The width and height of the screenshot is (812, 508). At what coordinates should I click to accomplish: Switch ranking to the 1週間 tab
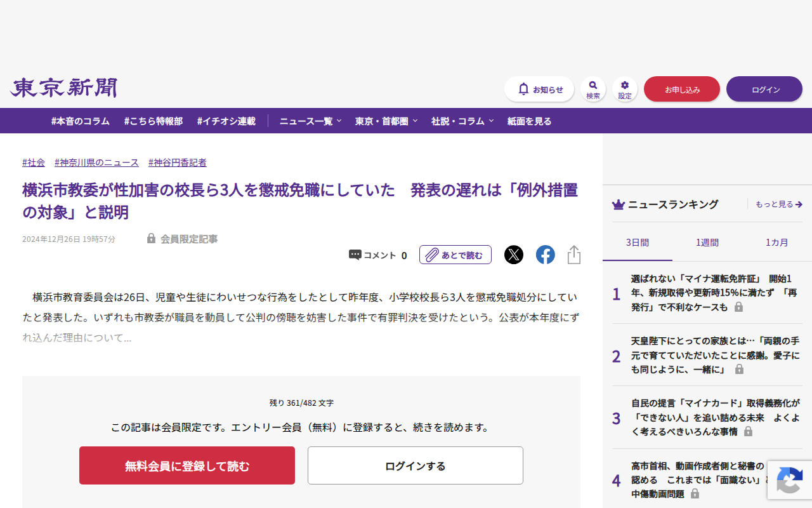coord(707,242)
